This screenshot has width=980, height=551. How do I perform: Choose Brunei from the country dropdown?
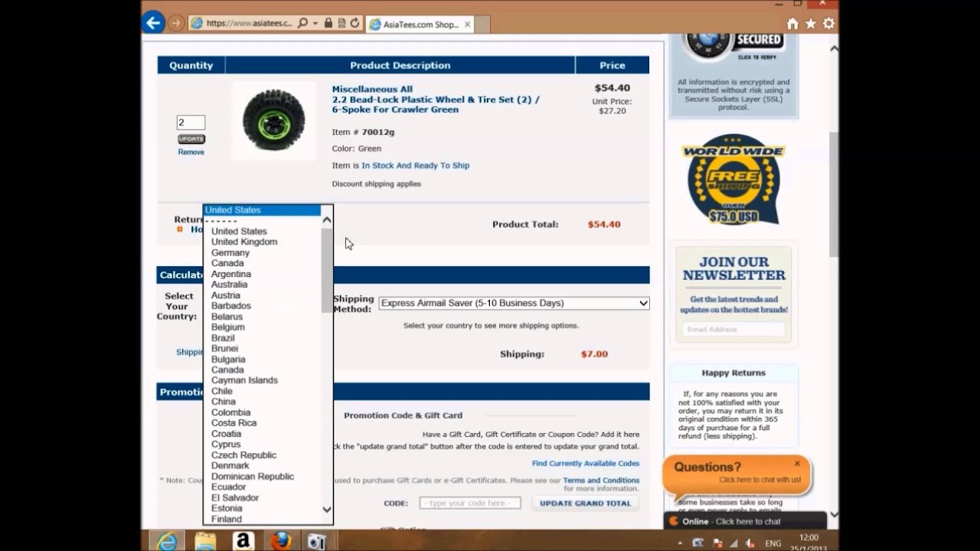point(225,349)
